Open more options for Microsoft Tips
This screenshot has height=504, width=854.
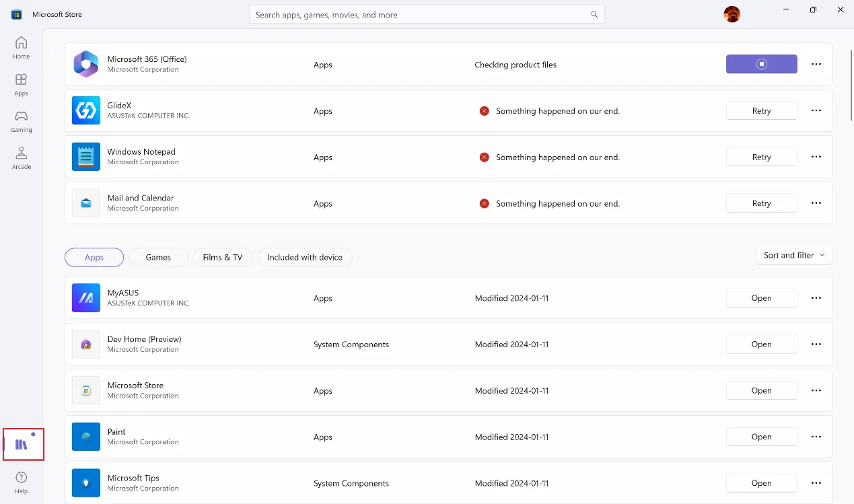tap(816, 482)
